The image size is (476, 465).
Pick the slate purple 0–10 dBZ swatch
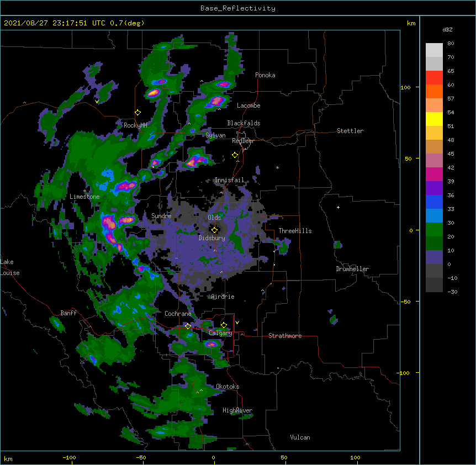[x=434, y=257]
